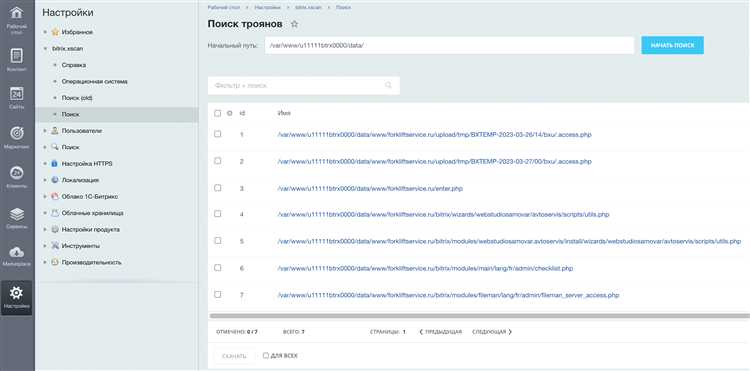
Task: Open the Сервисы layers sidebar icon
Action: click(x=17, y=214)
